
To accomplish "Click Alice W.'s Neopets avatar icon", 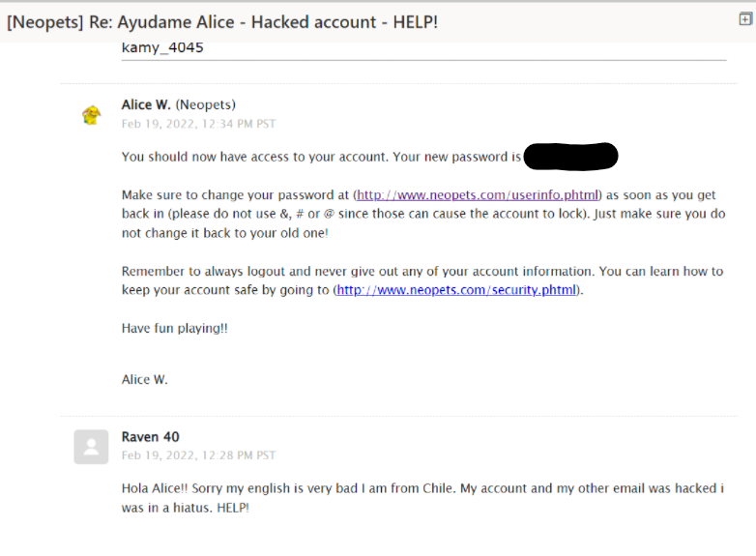I will pyautogui.click(x=91, y=115).
